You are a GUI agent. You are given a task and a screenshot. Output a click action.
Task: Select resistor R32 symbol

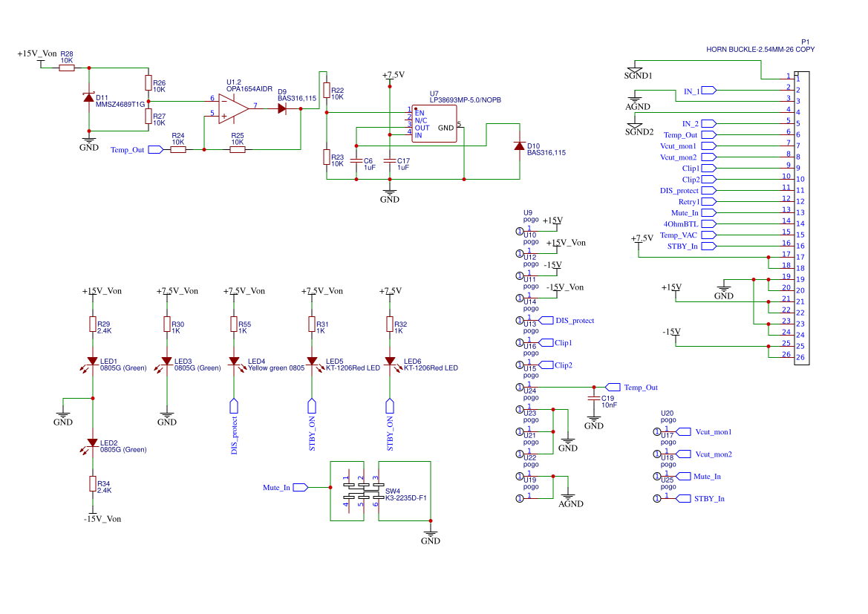tap(390, 324)
